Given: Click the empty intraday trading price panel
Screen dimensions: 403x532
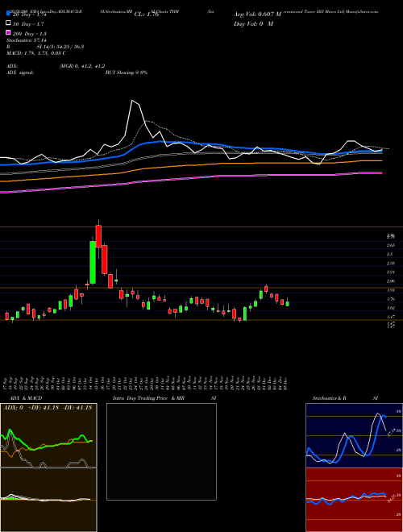Looking at the screenshot, I should point(161,451).
